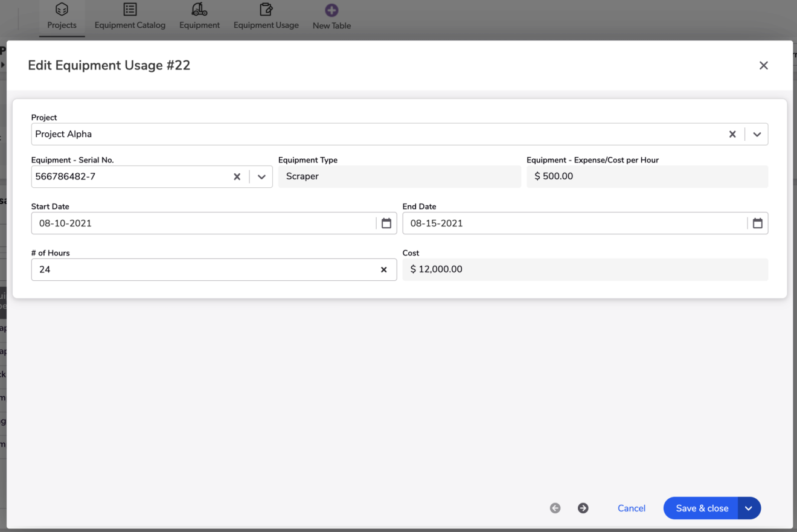The image size is (797, 532).
Task: Select the Equipment tab
Action: point(199,17)
